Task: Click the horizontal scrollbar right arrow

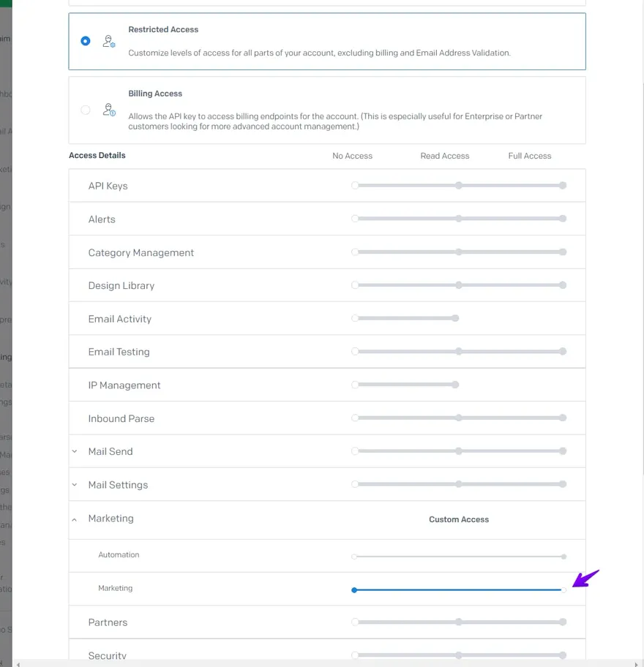Action: coord(636,664)
